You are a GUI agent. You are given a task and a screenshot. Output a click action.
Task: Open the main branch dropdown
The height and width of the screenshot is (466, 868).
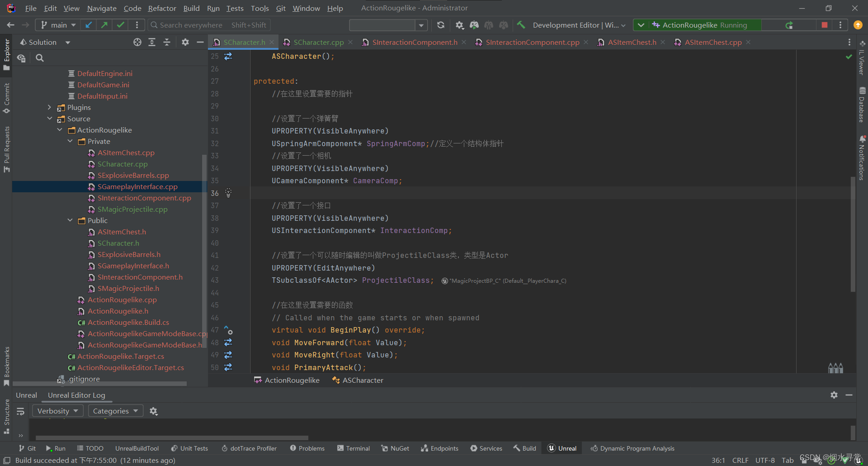(58, 25)
